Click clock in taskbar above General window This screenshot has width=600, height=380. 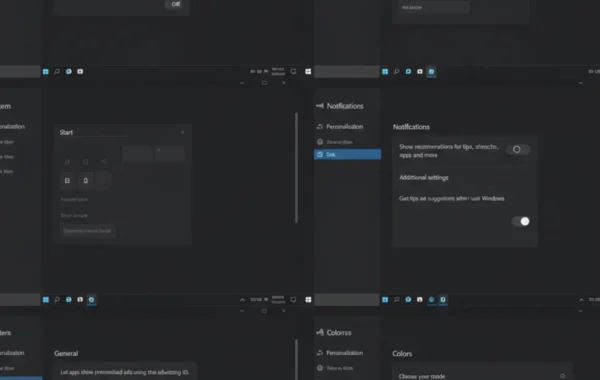[278, 300]
